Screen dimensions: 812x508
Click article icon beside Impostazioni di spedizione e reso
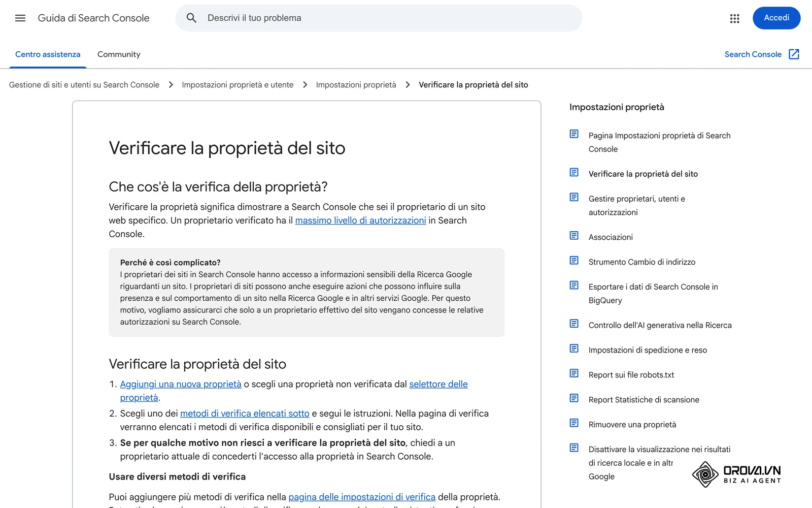point(574,348)
